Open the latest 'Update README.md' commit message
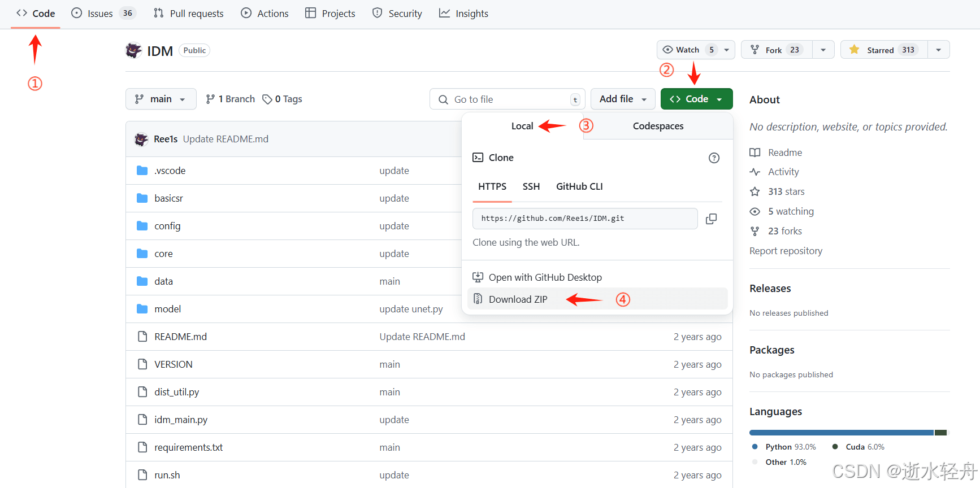 [226, 139]
